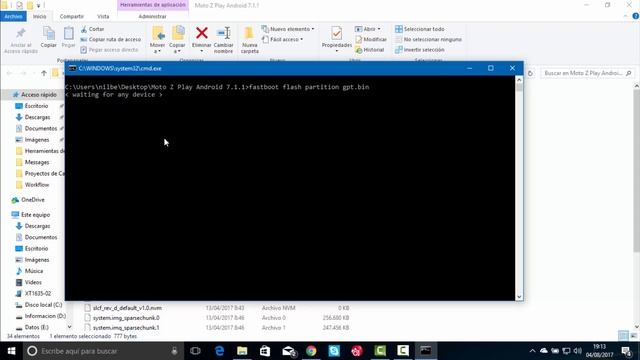640x360 pixels.
Task: Open Google Chrome from taskbar
Action: (311, 351)
